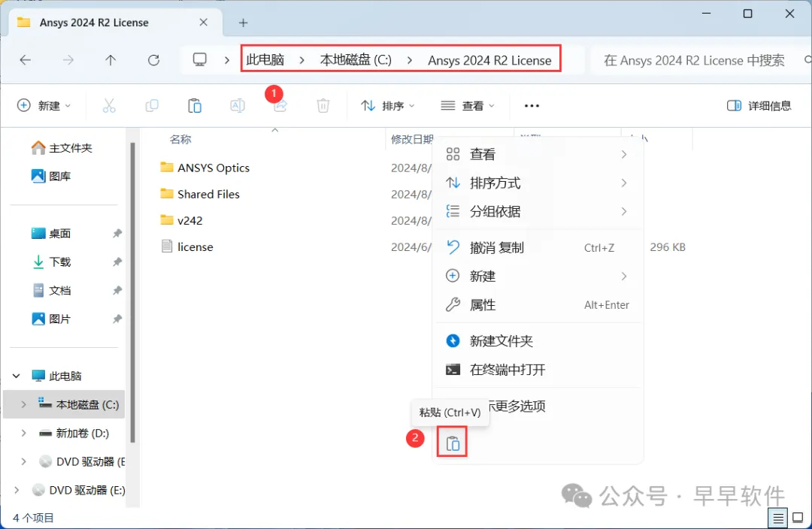Click 此电脑 breadcrumb in address bar
The image size is (812, 529).
pyautogui.click(x=265, y=60)
